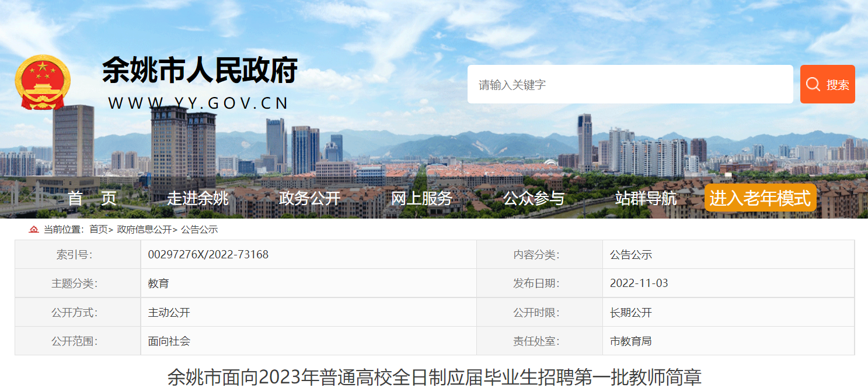The height and width of the screenshot is (391, 868).
Task: Open the 公众参与 navigation item
Action: click(534, 198)
